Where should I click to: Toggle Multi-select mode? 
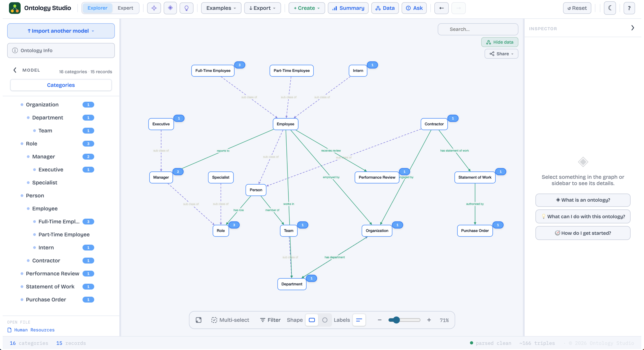pyautogui.click(x=230, y=320)
